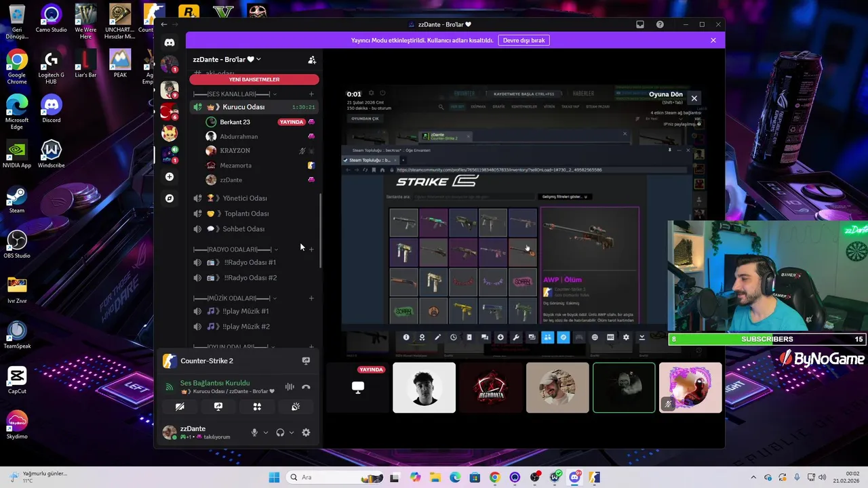Disconnect from voice with the hang-up icon
The image size is (868, 488).
[x=306, y=387]
